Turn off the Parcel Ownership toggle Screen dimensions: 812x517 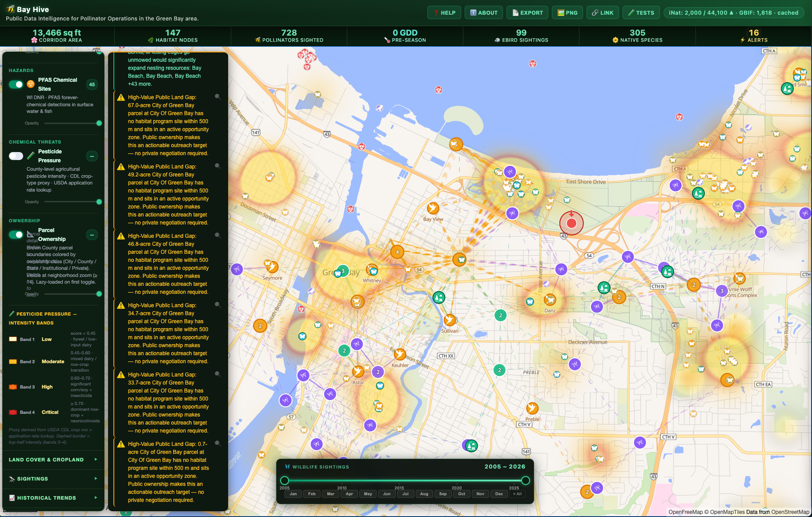click(17, 234)
